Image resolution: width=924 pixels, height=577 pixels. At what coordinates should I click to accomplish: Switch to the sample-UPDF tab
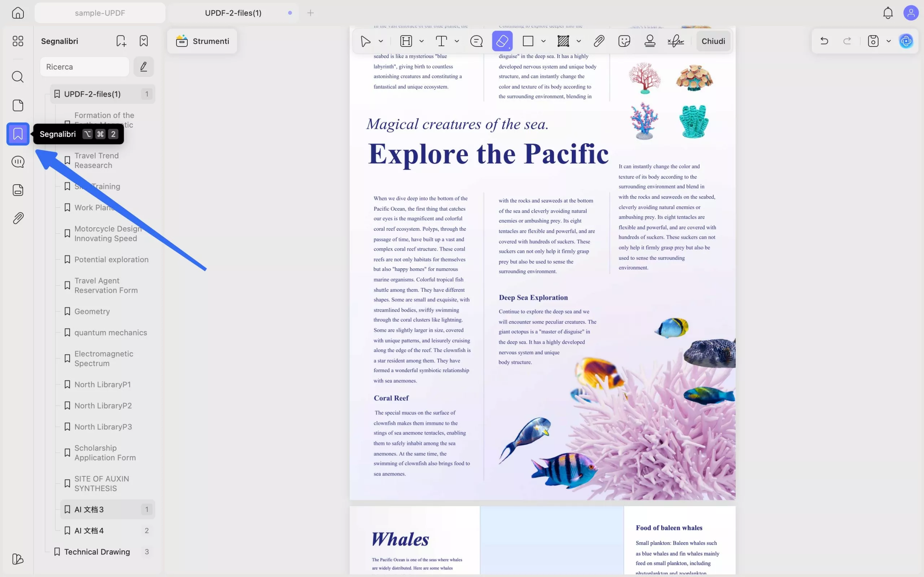(100, 13)
